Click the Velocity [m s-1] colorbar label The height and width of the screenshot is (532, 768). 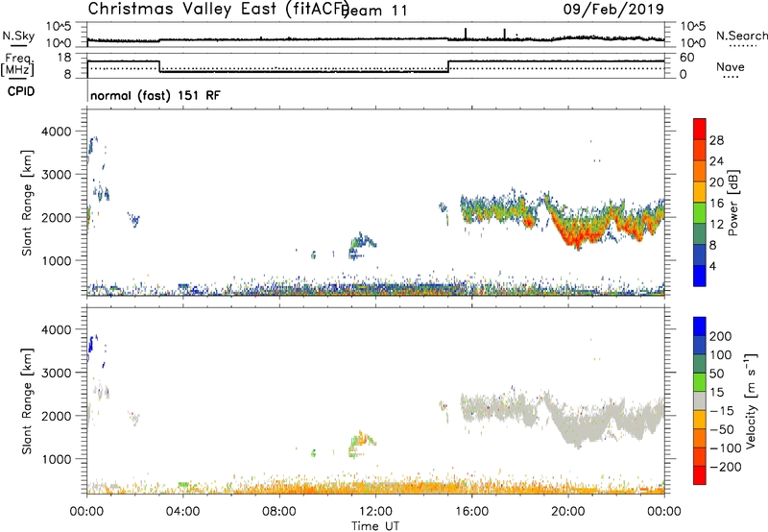751,400
